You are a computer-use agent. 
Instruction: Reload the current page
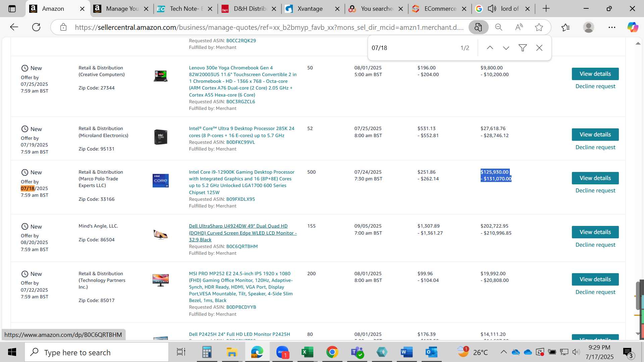click(x=36, y=27)
